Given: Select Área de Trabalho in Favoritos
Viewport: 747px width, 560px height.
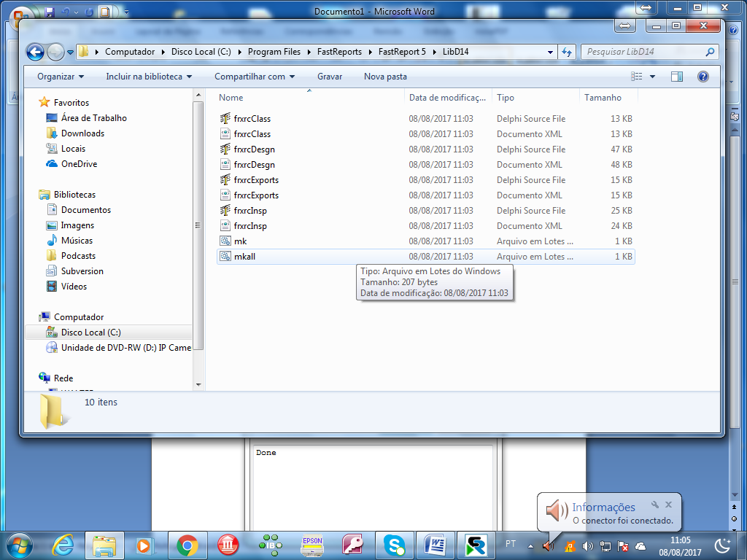Looking at the screenshot, I should 93,117.
